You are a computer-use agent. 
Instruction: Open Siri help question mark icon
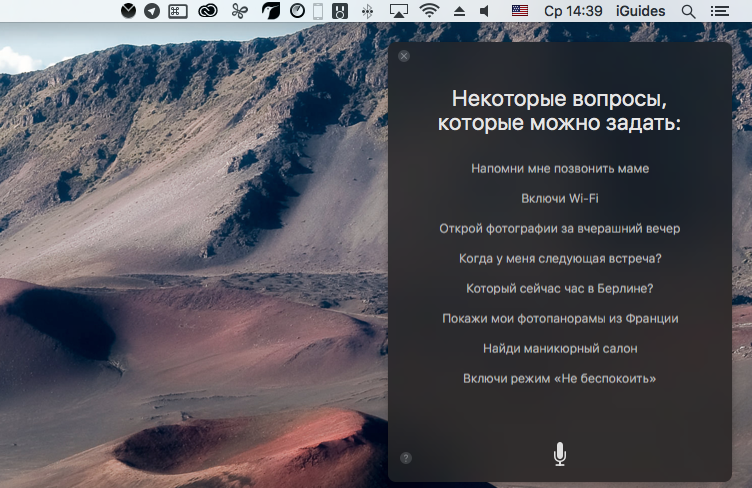click(405, 458)
